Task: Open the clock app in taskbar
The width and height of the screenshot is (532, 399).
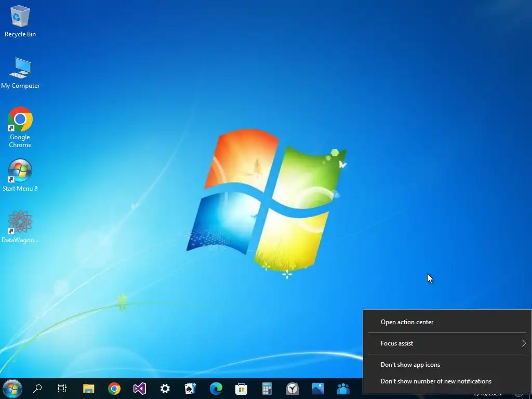Action: [292, 389]
